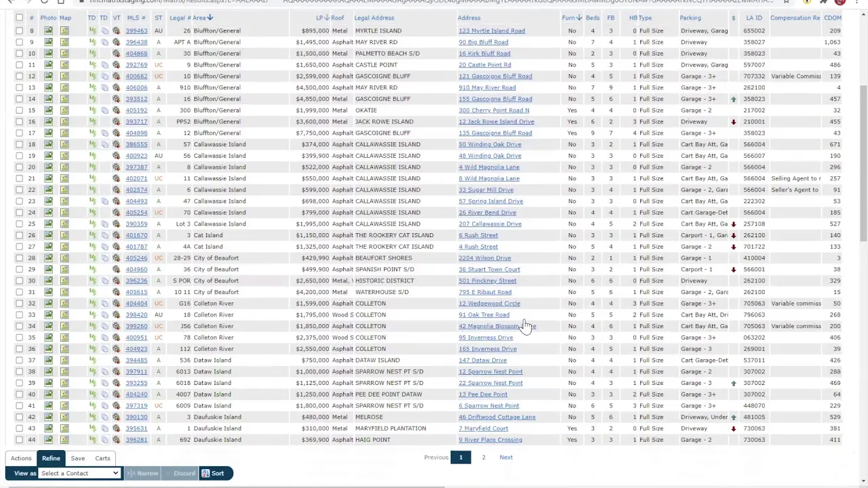Image resolution: width=868 pixels, height=488 pixels.
Task: Click the Discard button
Action: pos(179,473)
